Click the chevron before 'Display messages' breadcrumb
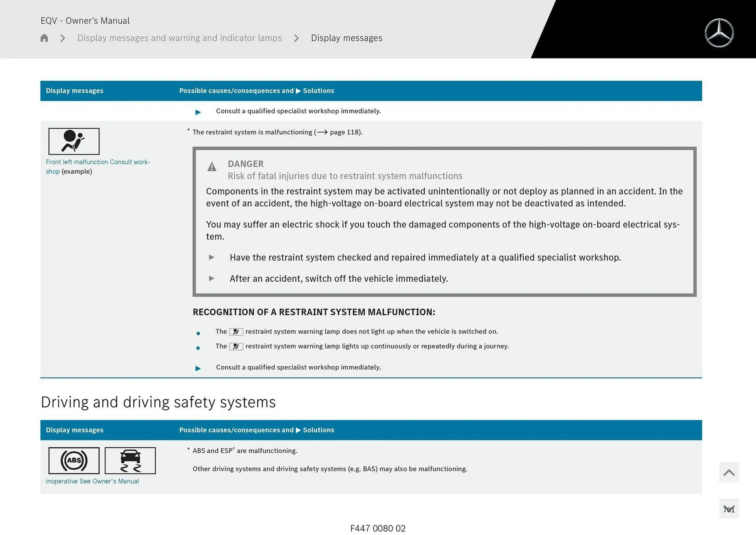 [x=296, y=38]
